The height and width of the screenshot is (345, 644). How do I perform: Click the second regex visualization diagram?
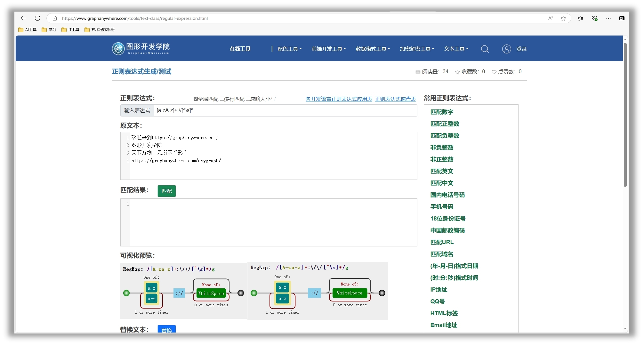(318, 291)
